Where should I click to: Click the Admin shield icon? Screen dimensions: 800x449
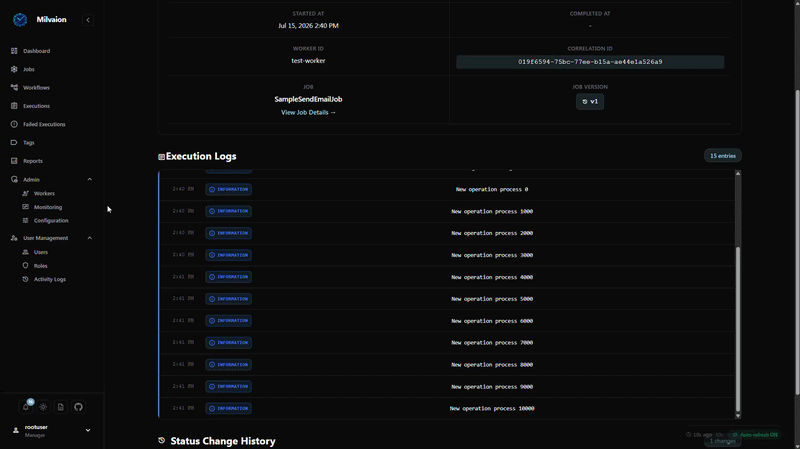[x=14, y=180]
